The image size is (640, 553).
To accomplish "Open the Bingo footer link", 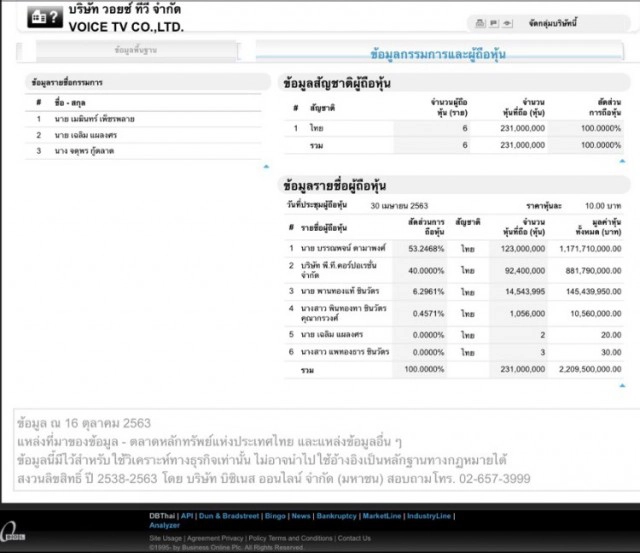I will [275, 516].
